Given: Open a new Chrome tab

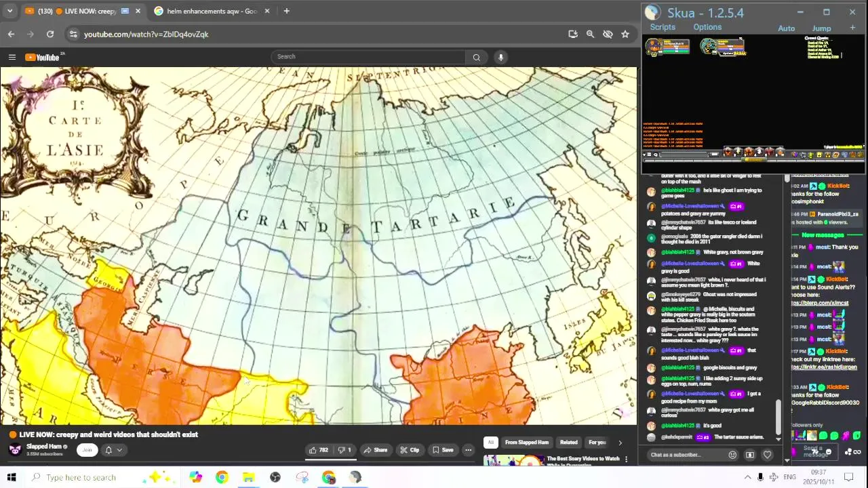Looking at the screenshot, I should 286,11.
